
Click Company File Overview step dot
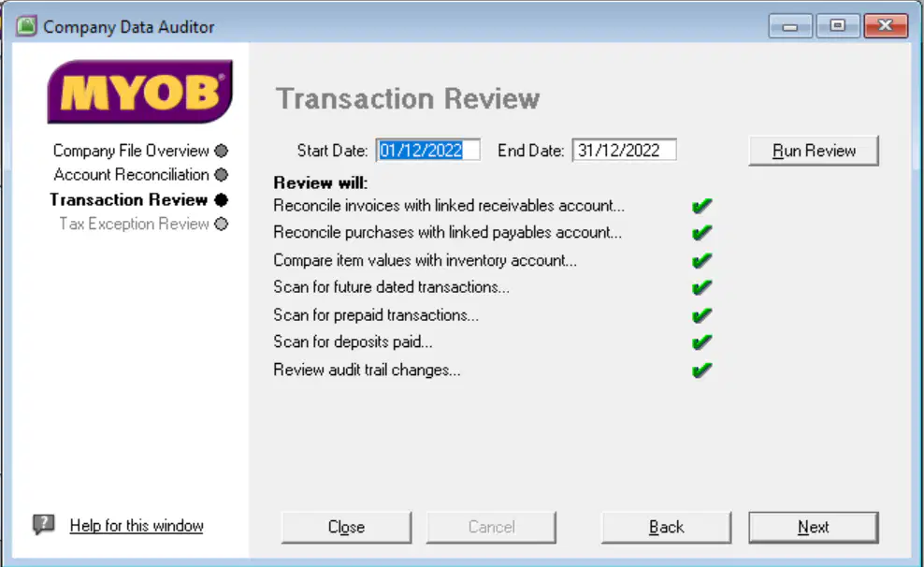[221, 151]
